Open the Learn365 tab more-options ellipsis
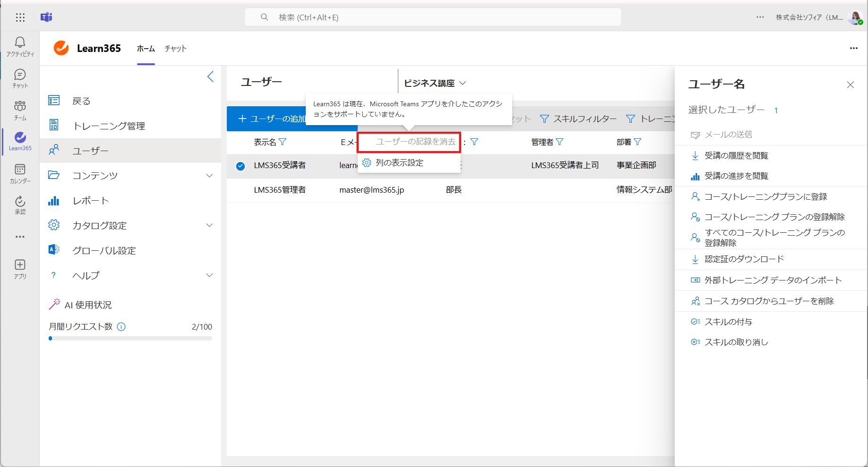The width and height of the screenshot is (868, 467). click(853, 48)
